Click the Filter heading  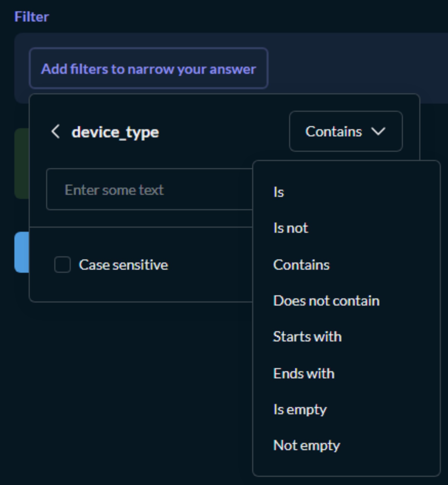pyautogui.click(x=32, y=17)
